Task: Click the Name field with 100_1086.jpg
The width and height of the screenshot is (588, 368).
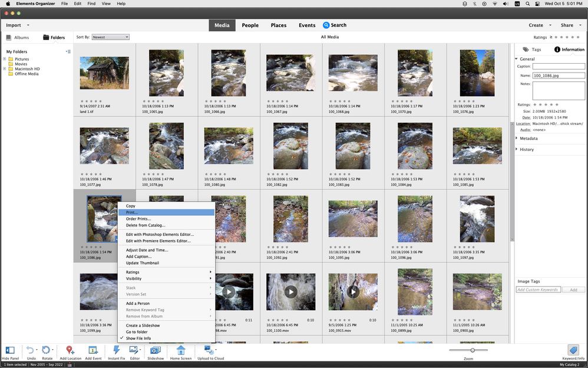Action: (559, 75)
